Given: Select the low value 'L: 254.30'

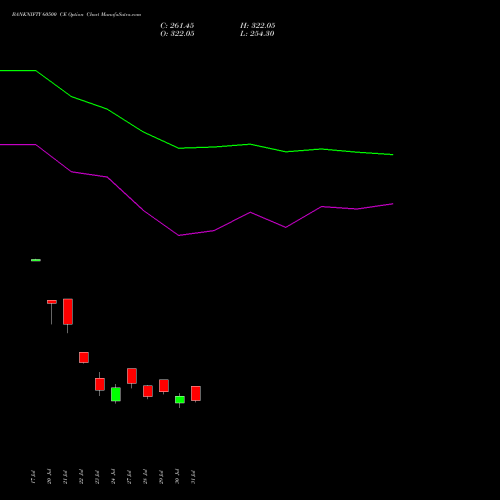Looking at the screenshot, I should [x=257, y=34].
